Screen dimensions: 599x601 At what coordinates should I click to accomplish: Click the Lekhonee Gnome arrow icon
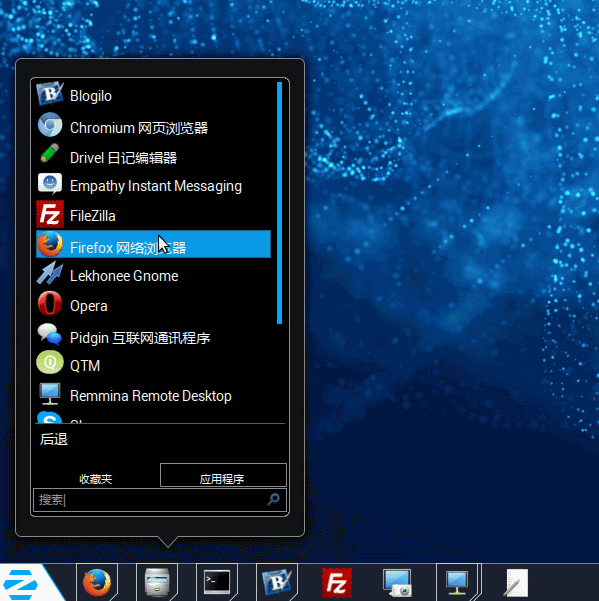(50, 273)
